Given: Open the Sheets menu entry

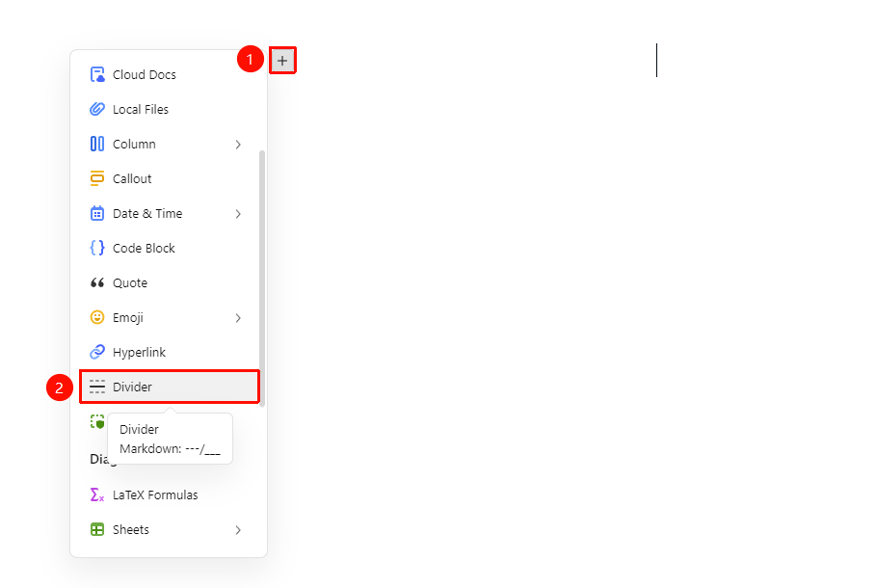Looking at the screenshot, I should (169, 529).
